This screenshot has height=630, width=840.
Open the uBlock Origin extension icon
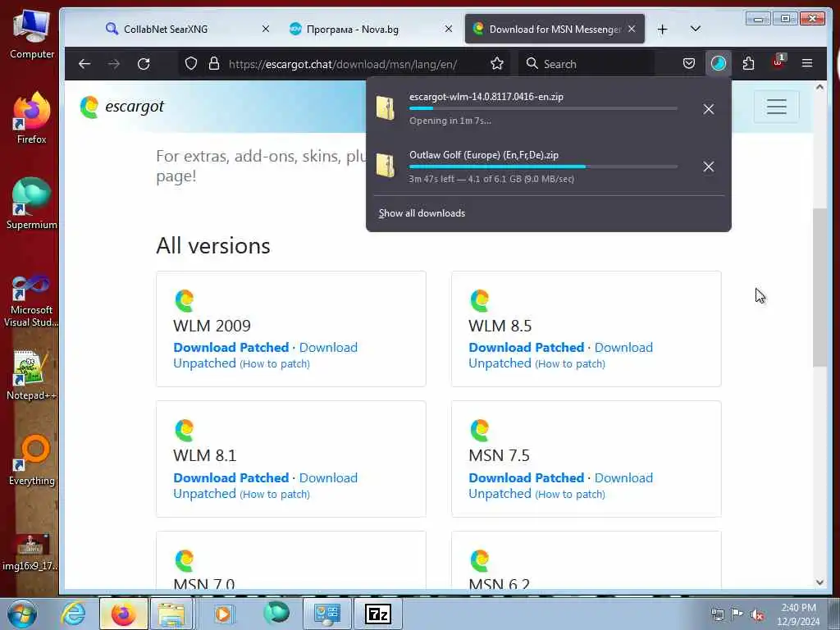(x=778, y=62)
